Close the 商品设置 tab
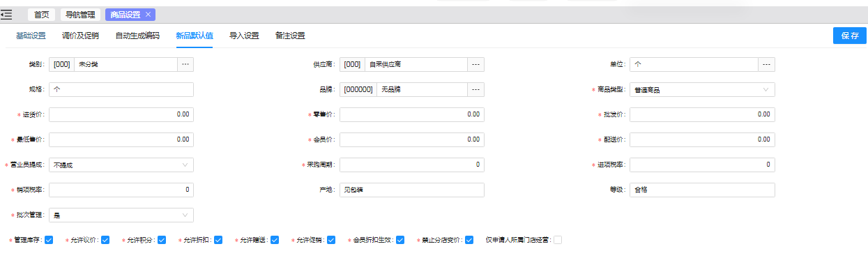The height and width of the screenshot is (258, 868). coord(148,14)
